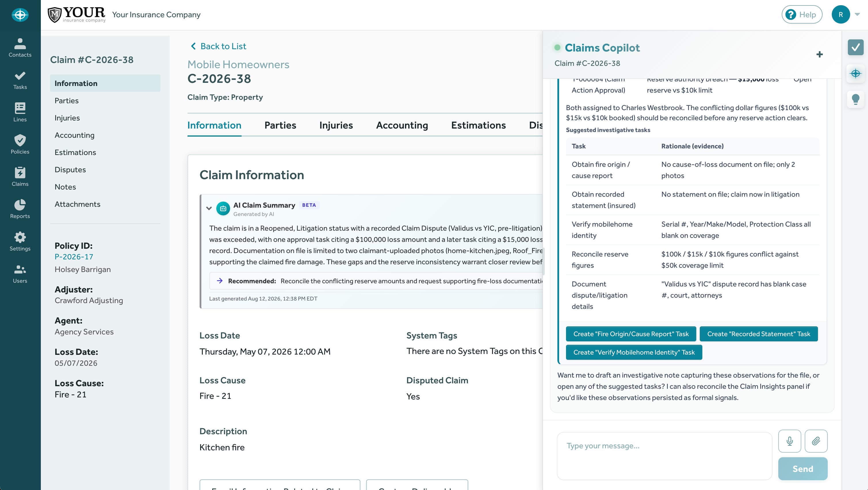Click "Thursday, May 07, 2026 12:00 AM" loss date
The height and width of the screenshot is (490, 868).
pyautogui.click(x=265, y=351)
